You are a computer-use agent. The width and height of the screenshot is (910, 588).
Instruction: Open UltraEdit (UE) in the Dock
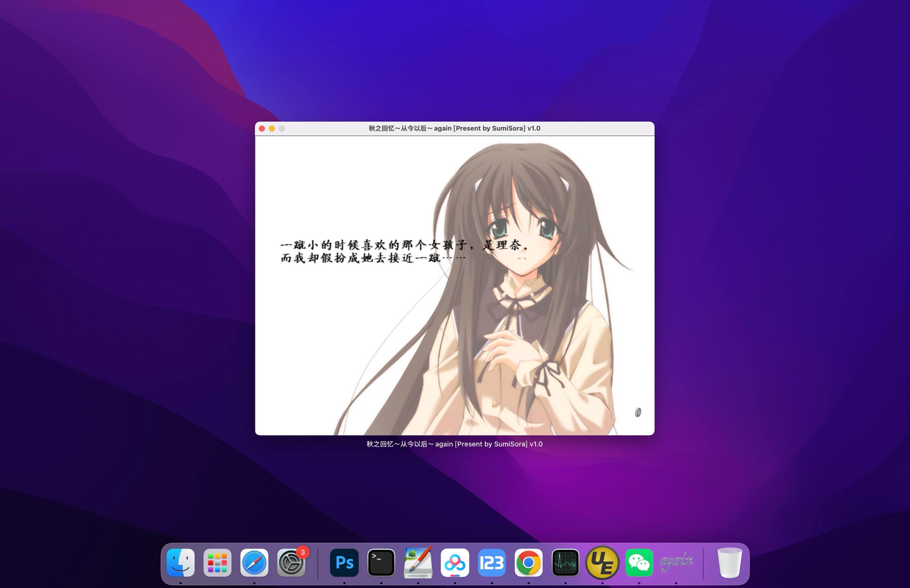pyautogui.click(x=602, y=562)
